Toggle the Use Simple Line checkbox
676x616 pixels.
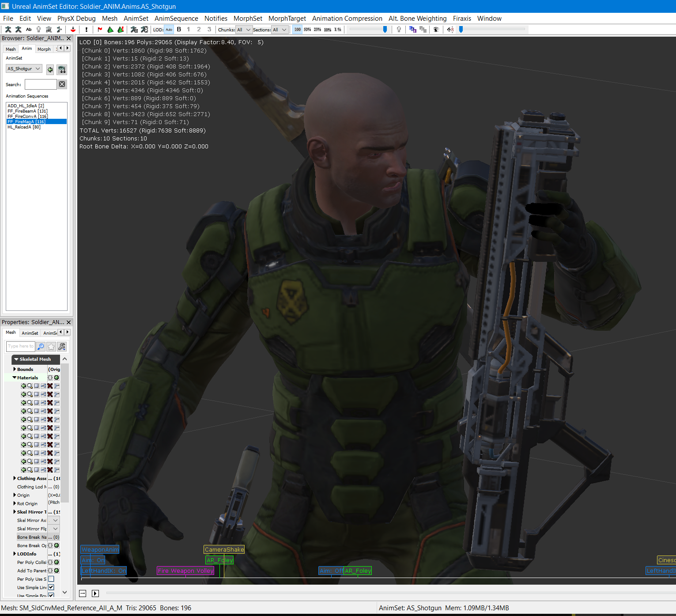click(51, 587)
